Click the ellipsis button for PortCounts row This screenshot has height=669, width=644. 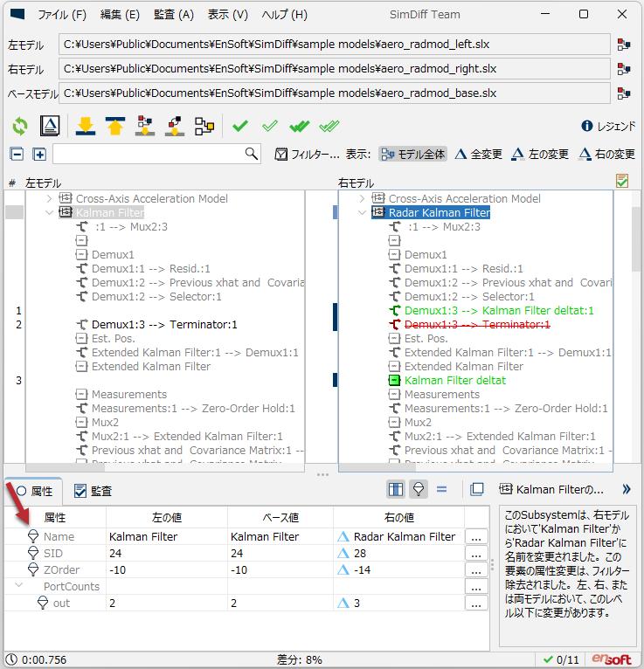tap(476, 587)
